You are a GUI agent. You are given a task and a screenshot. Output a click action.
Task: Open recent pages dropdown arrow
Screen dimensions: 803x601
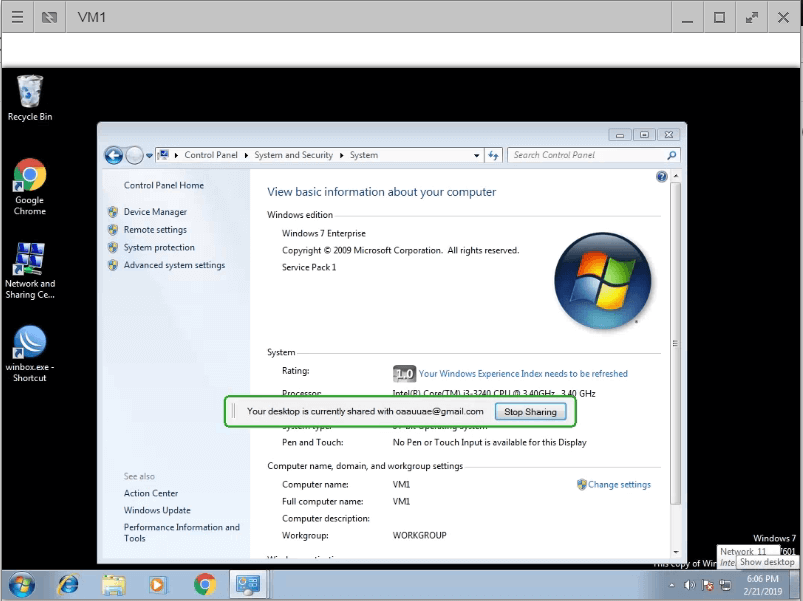click(x=149, y=156)
